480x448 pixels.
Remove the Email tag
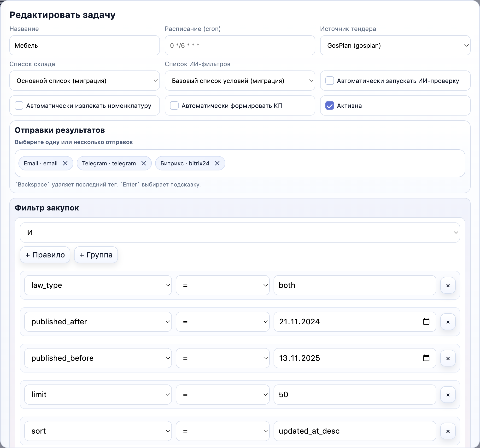click(x=65, y=163)
